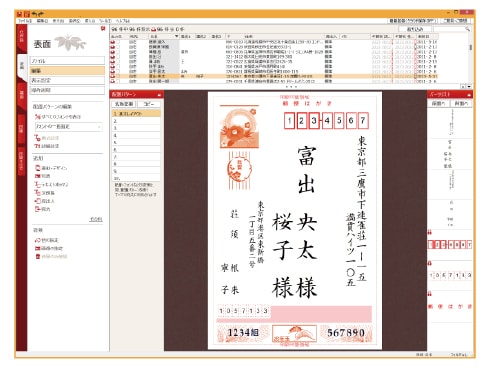The width and height of the screenshot is (490, 368).
Task: Click the save icon in title bar
Action: pyautogui.click(x=20, y=14)
